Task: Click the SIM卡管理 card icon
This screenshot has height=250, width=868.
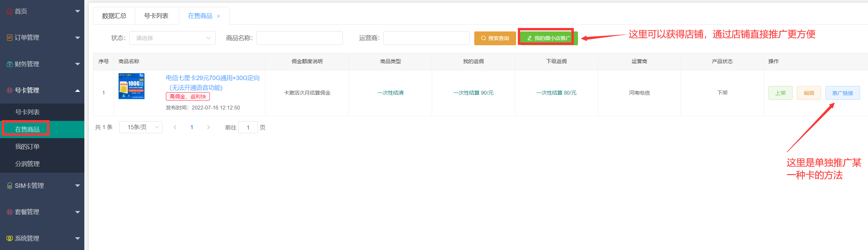Action: (x=10, y=186)
